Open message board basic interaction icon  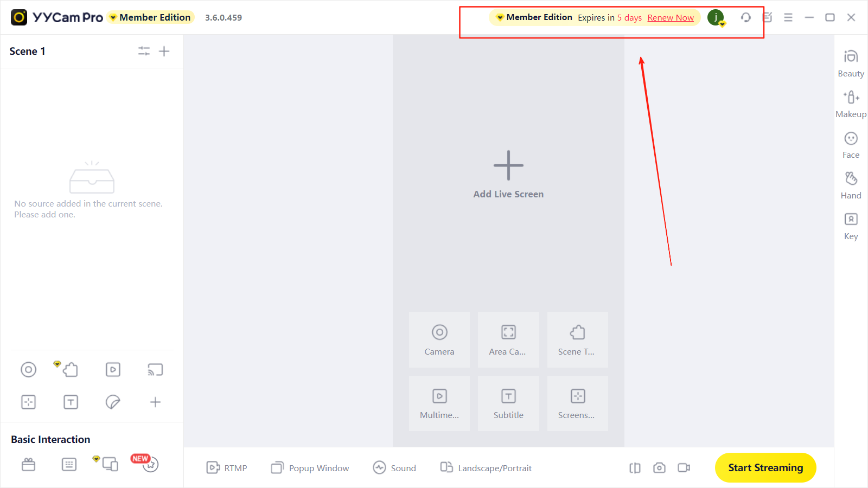[x=69, y=465]
